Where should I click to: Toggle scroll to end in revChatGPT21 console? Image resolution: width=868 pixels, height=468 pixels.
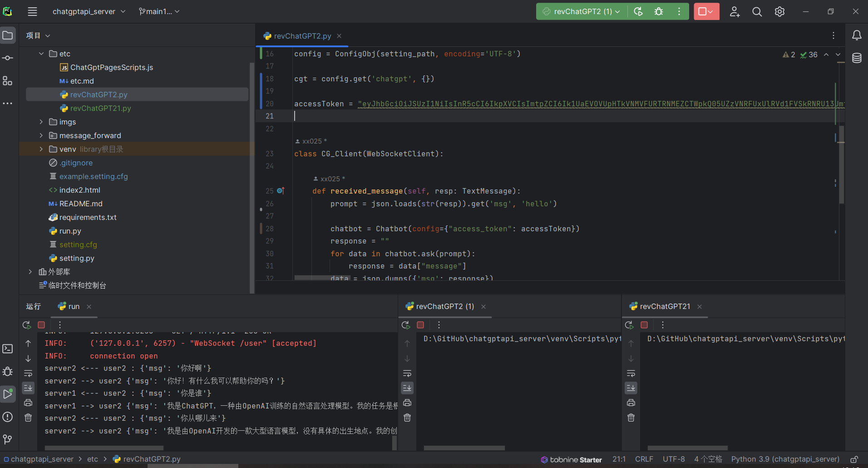[x=631, y=388]
